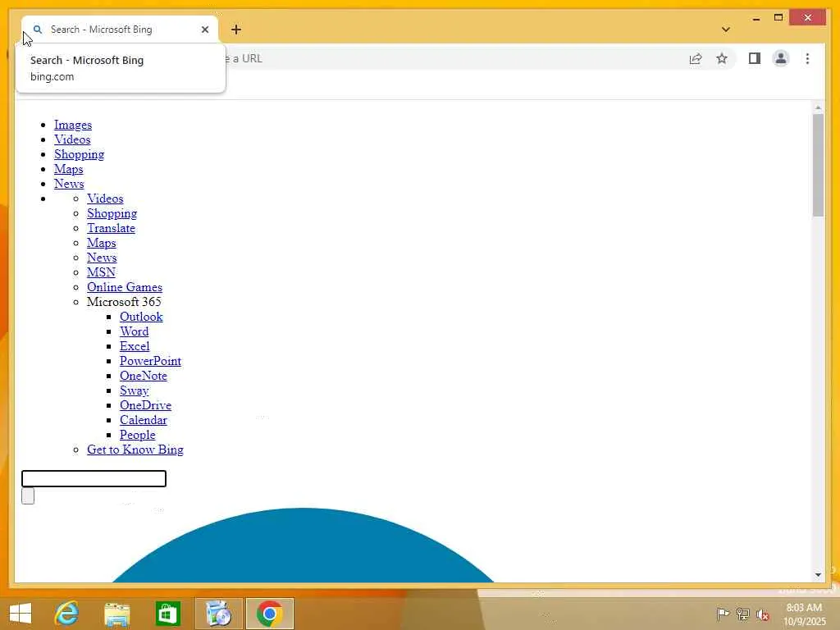Open the nested Shopping link in submenu

click(x=112, y=213)
